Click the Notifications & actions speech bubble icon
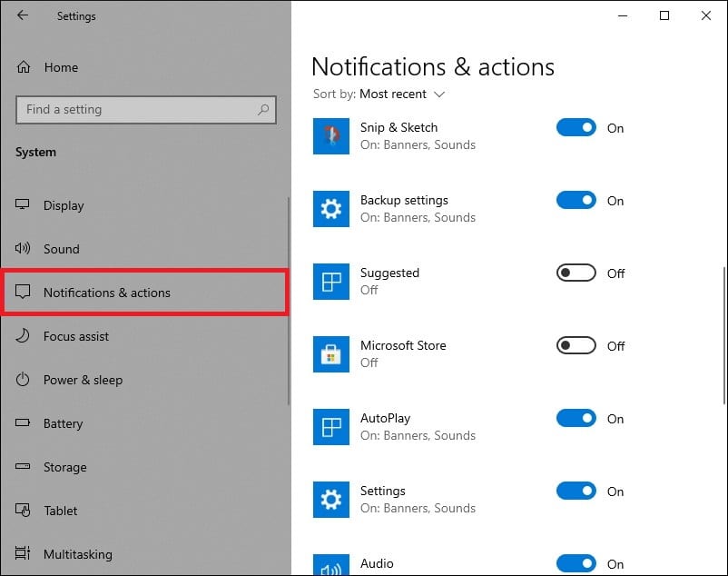This screenshot has height=576, width=728. coord(23,292)
